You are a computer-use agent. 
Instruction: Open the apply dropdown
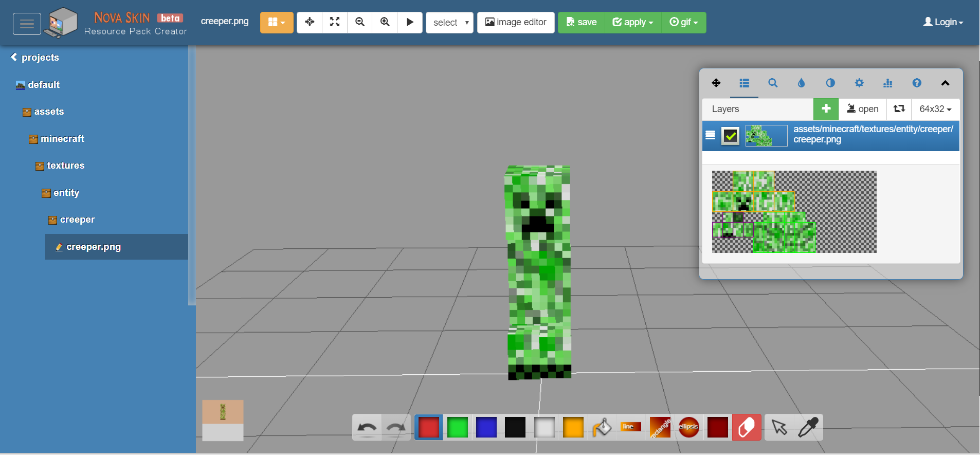(633, 23)
